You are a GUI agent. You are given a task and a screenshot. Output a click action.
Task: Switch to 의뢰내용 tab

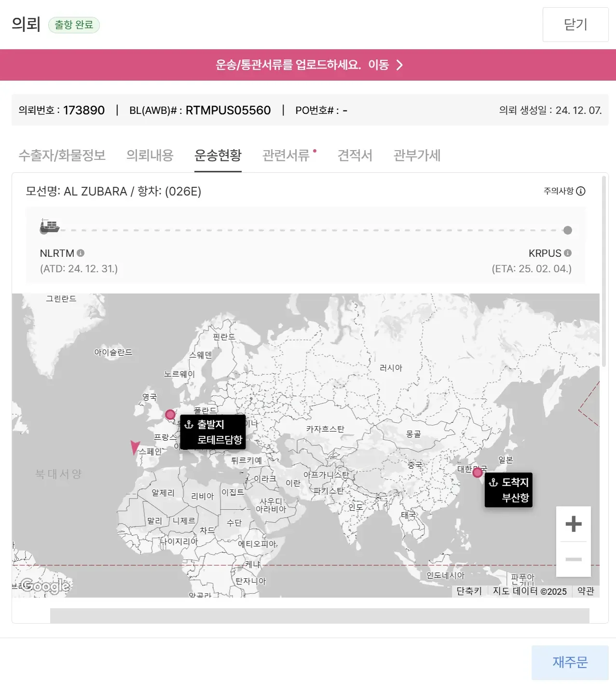click(150, 155)
